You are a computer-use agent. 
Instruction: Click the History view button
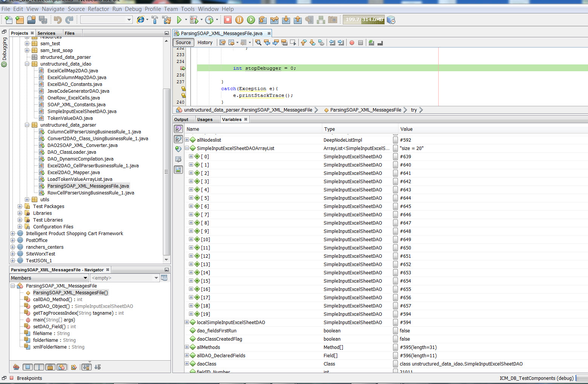pos(205,43)
